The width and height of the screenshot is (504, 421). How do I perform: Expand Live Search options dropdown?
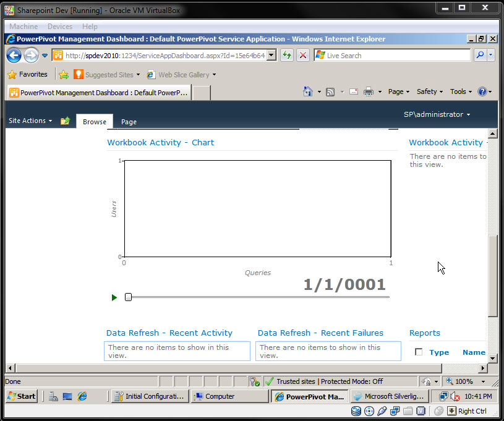[x=490, y=55]
